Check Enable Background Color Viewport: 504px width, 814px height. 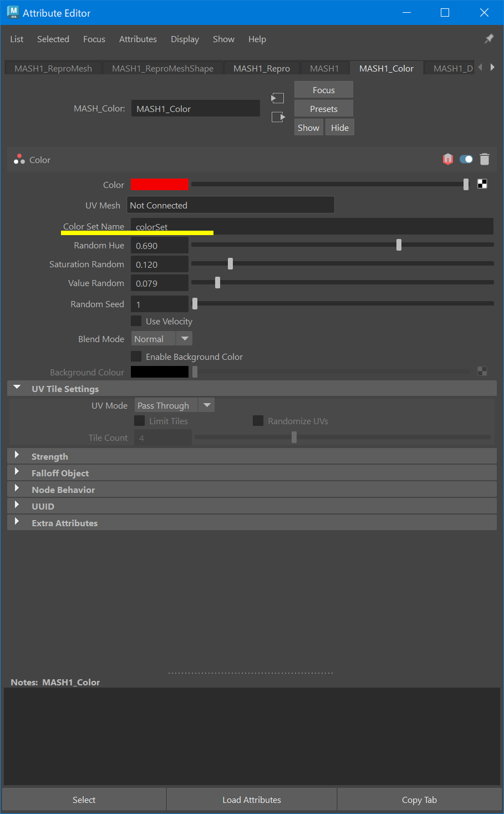tap(136, 357)
